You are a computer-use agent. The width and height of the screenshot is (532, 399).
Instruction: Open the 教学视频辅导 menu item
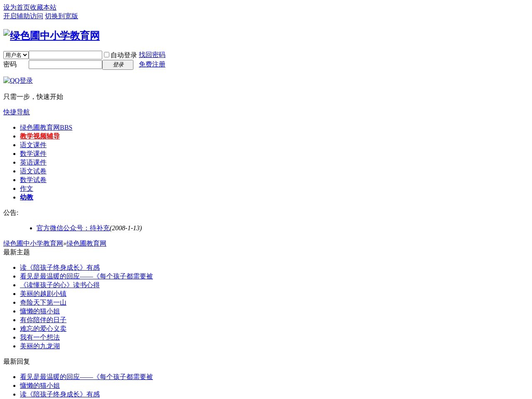pos(40,136)
